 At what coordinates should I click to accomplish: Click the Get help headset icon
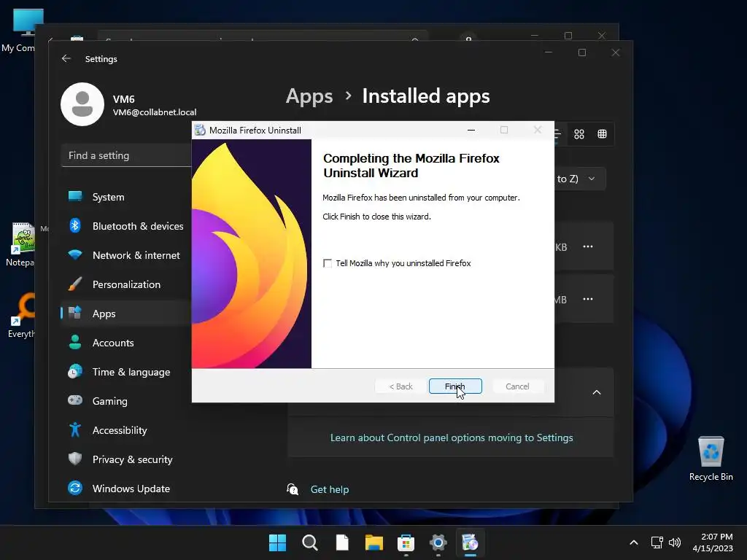point(293,489)
